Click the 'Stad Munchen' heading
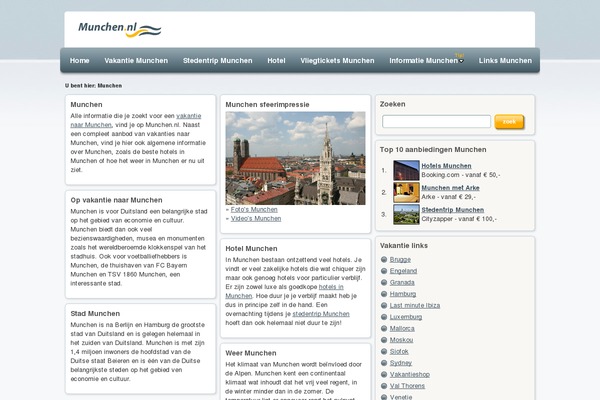 (95, 313)
